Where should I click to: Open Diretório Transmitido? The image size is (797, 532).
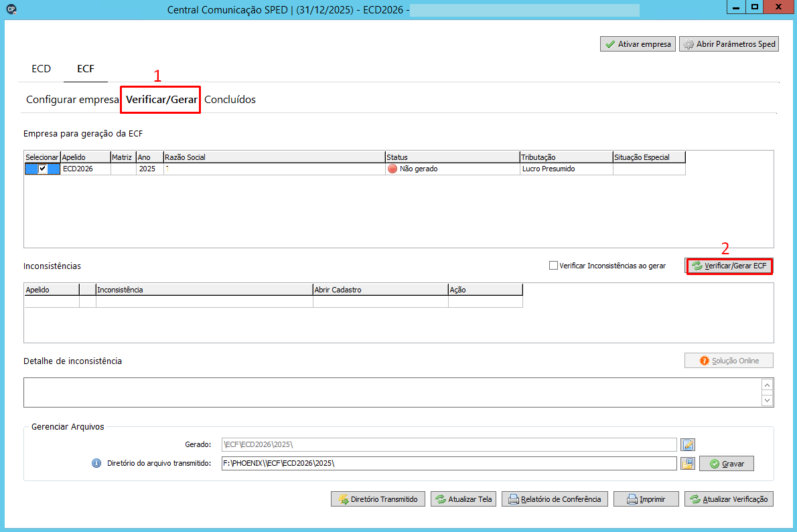tap(378, 499)
